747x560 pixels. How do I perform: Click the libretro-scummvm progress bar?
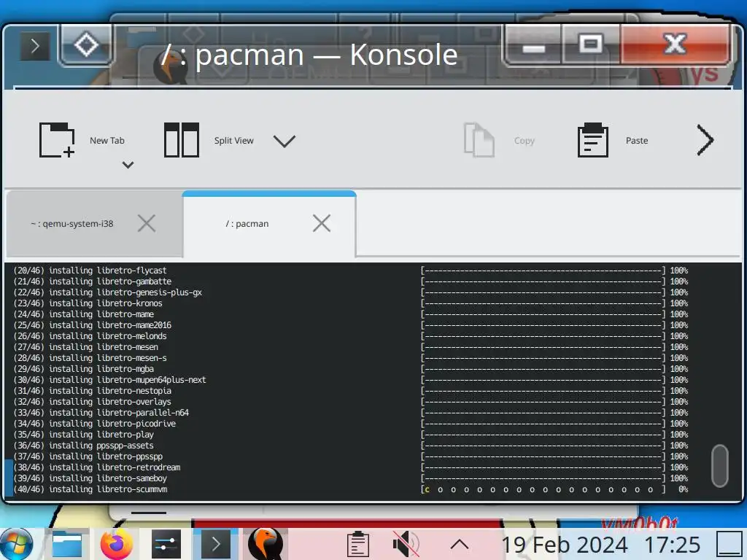coord(543,489)
